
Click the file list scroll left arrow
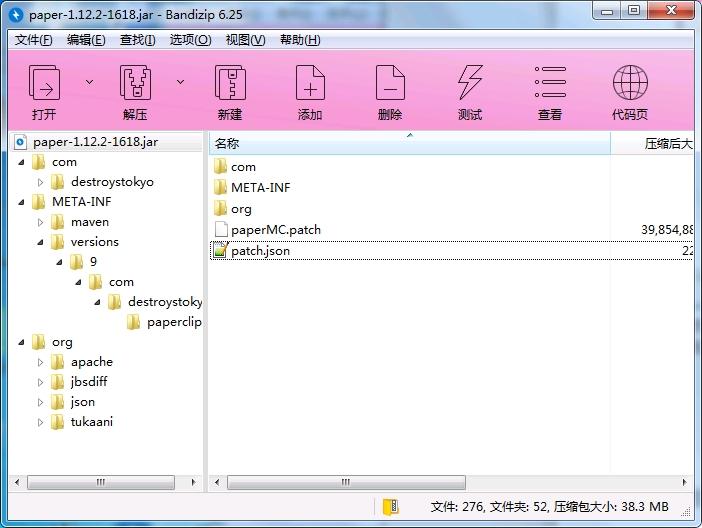click(x=217, y=482)
